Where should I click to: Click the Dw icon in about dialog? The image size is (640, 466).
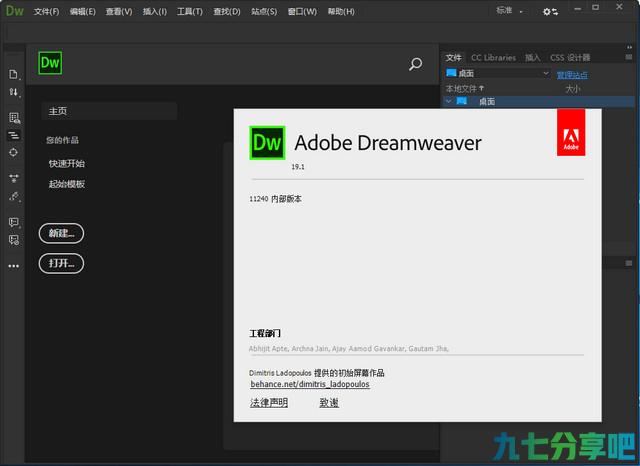click(267, 143)
